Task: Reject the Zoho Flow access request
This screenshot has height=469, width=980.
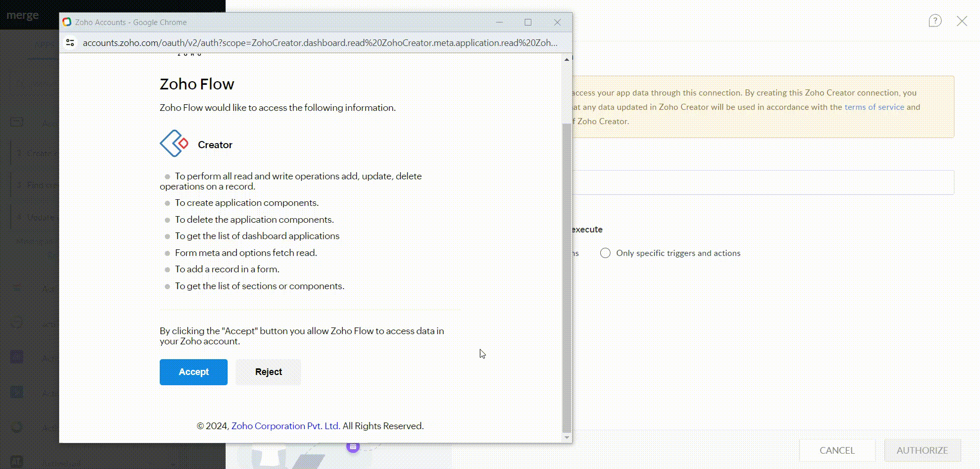Action: pos(268,372)
